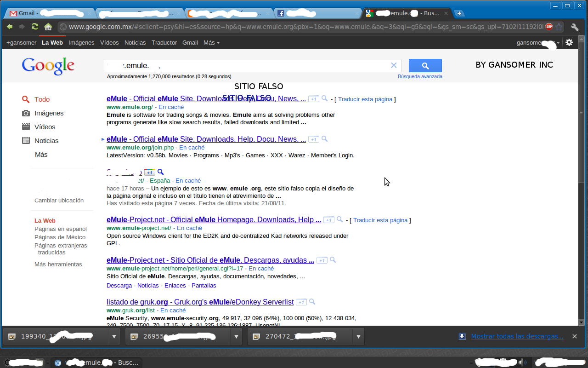Open the wrench settings icon
The width and height of the screenshot is (588, 368).
[575, 27]
